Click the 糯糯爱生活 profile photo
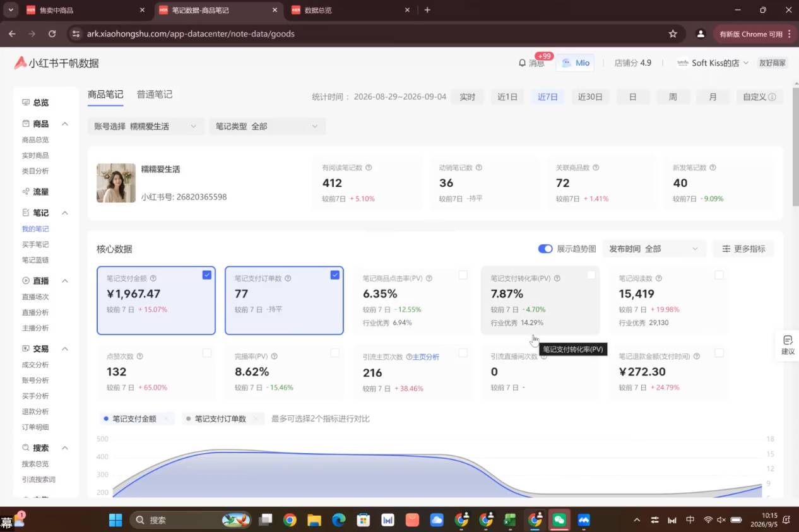The height and width of the screenshot is (532, 799). click(116, 183)
